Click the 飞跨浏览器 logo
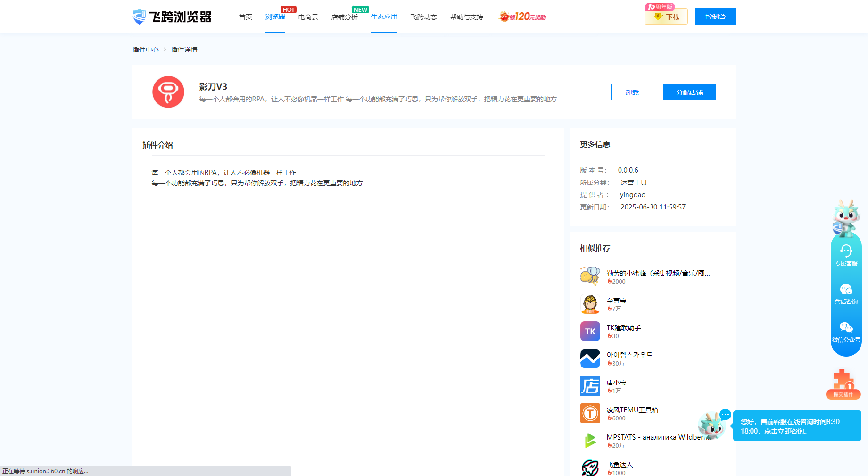 [x=172, y=17]
